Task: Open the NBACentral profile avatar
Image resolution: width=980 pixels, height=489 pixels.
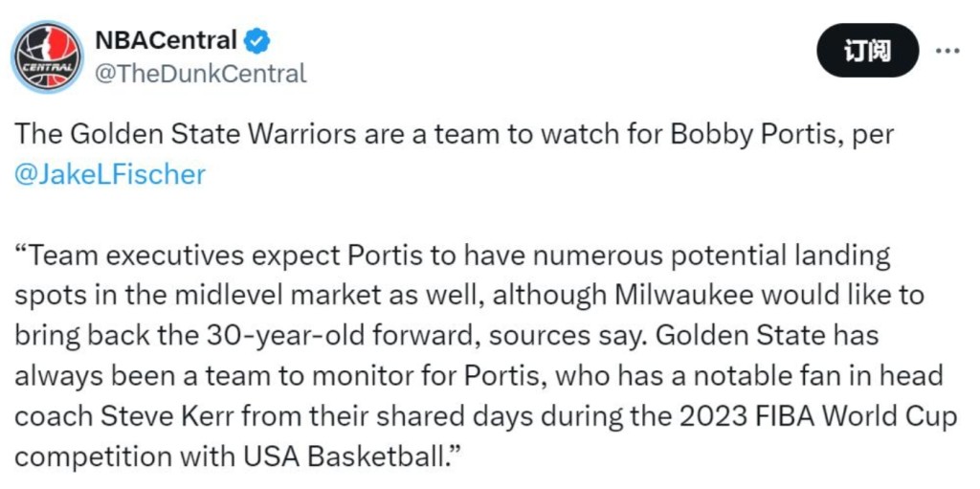Action: 48,56
